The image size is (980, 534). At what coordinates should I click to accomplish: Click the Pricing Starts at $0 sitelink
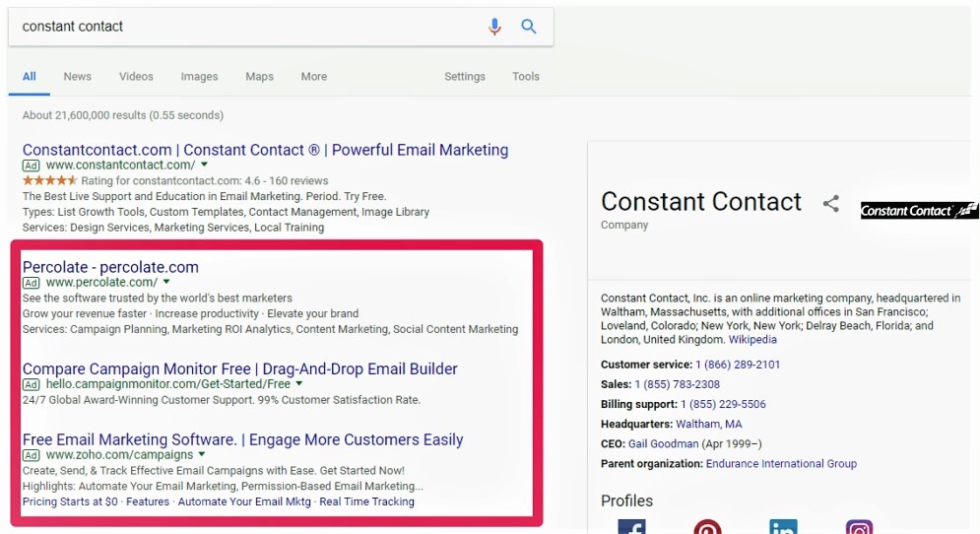pos(70,501)
